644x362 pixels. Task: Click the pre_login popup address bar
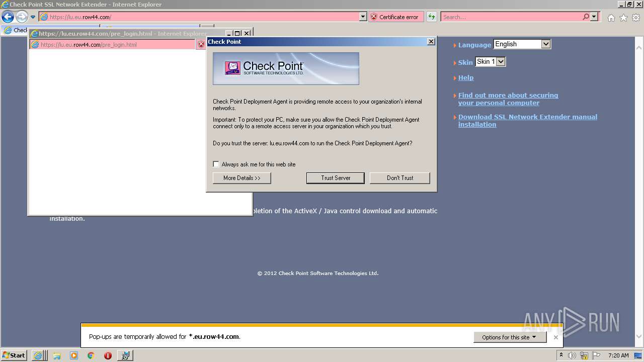(x=113, y=45)
